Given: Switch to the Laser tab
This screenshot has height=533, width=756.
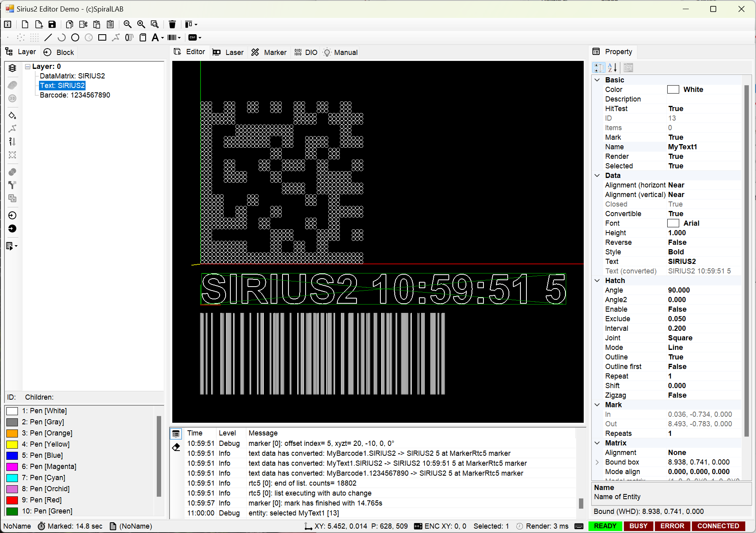Looking at the screenshot, I should [228, 53].
